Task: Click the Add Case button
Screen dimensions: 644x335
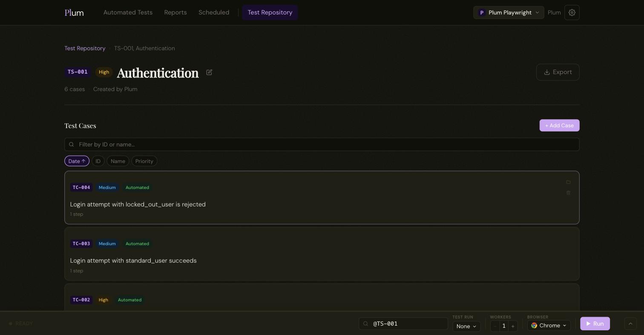Action: 559,126
